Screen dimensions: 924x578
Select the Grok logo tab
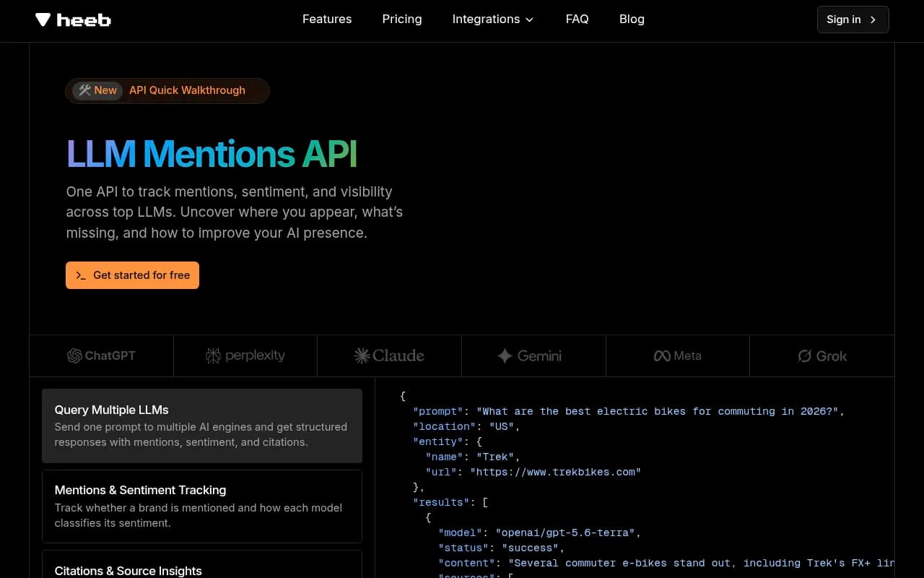(x=822, y=355)
